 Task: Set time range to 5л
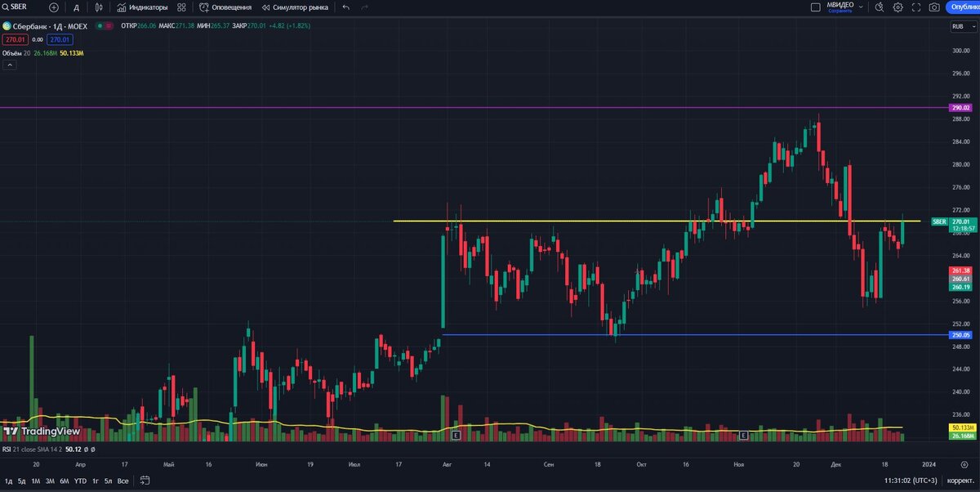(108, 481)
